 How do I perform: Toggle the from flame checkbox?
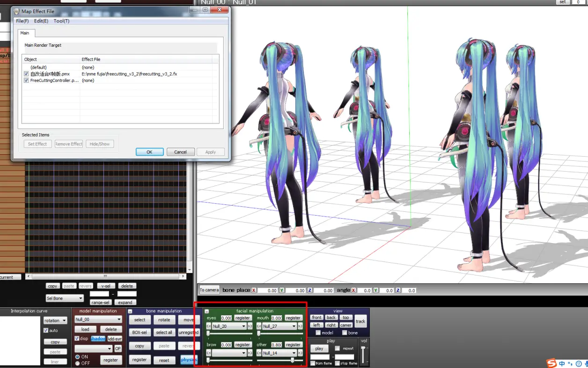(313, 363)
